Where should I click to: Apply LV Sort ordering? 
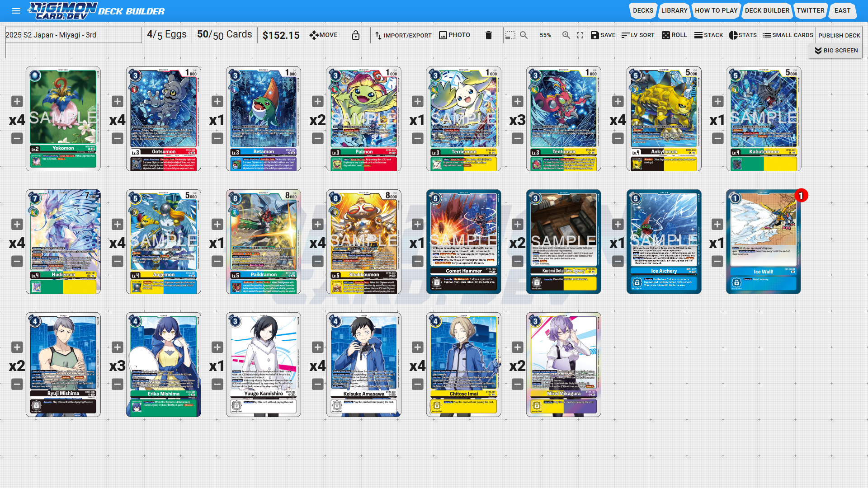(x=638, y=35)
